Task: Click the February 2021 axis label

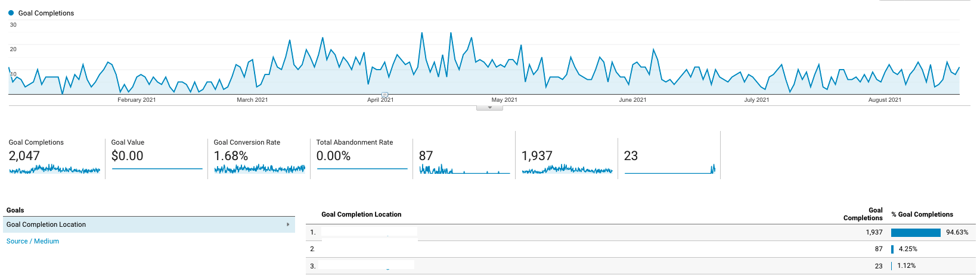Action: 137,100
